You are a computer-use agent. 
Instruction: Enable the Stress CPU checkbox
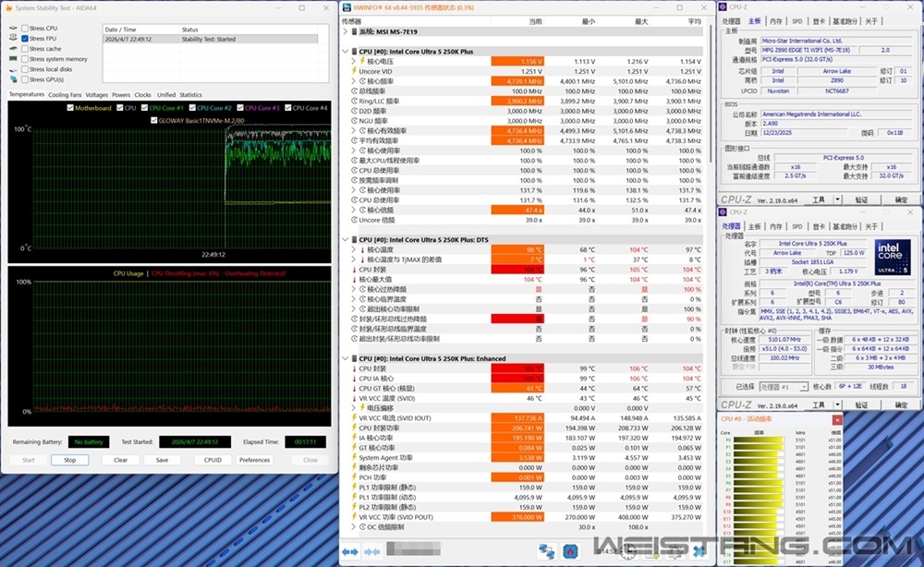coord(25,29)
